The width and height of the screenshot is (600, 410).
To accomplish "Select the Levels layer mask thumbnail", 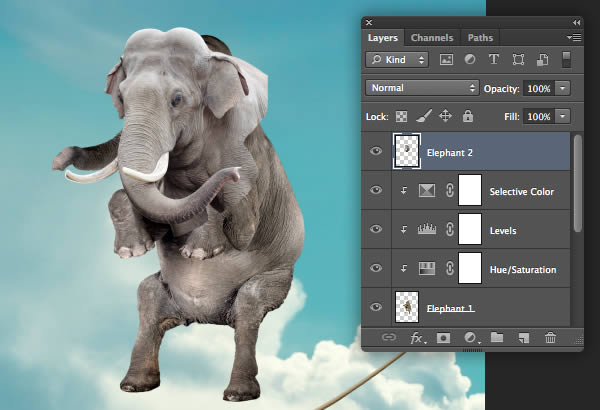I will pos(470,229).
